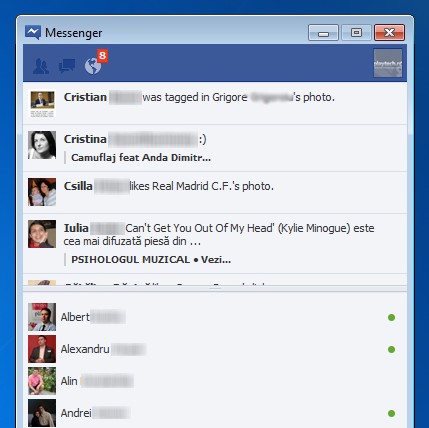
Task: Click Albert's green online status dot
Action: 391,317
